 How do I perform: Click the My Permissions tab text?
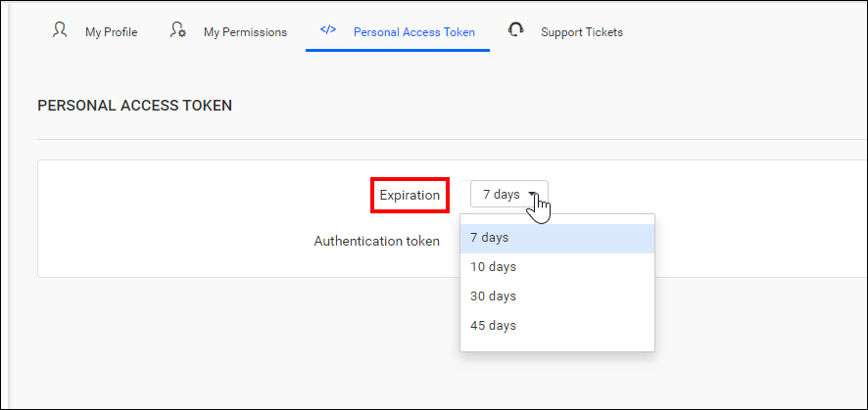pos(245,32)
